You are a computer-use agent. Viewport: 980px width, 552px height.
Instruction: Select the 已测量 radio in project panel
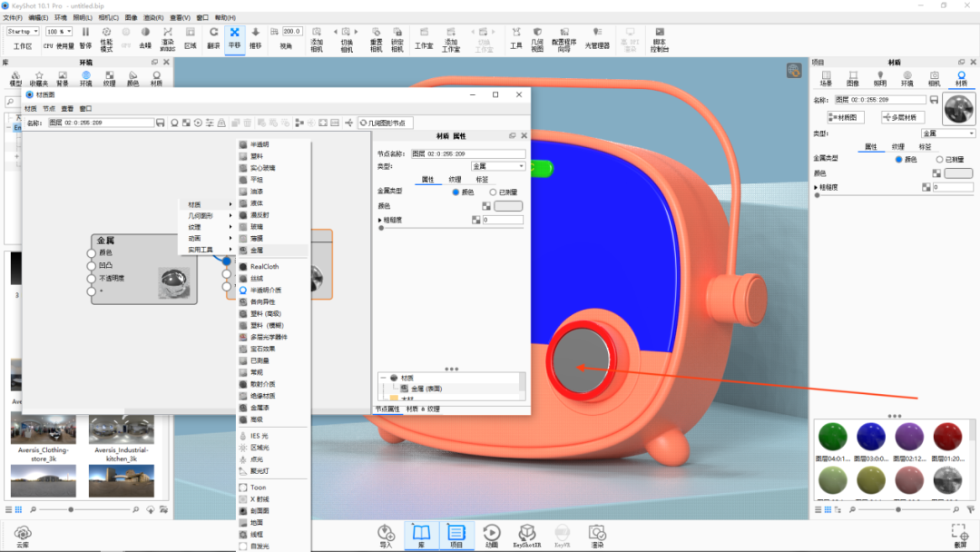939,160
